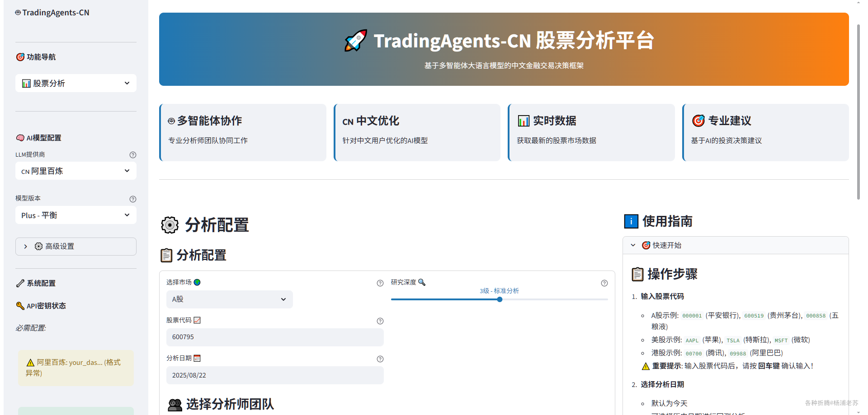Click help icon next to 模型版本
The image size is (868, 415).
pyautogui.click(x=133, y=199)
